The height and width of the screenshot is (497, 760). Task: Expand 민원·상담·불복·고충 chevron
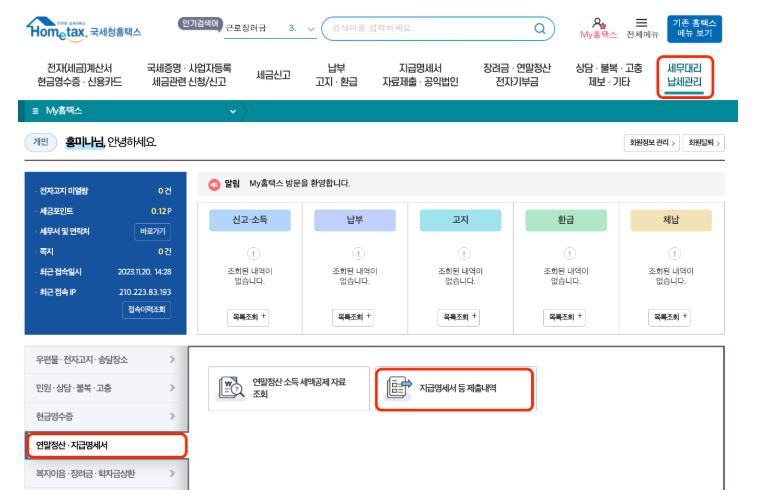pos(172,387)
